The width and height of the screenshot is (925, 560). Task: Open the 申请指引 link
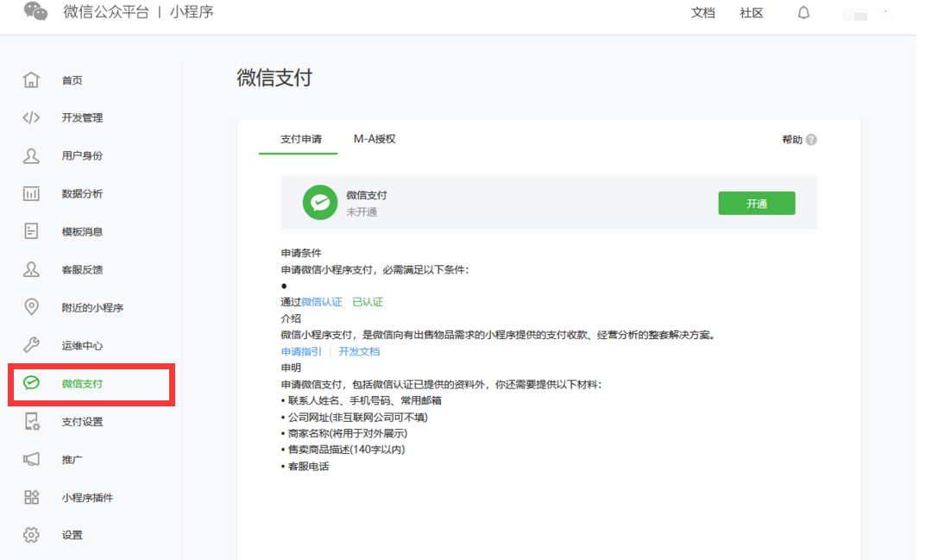(301, 352)
